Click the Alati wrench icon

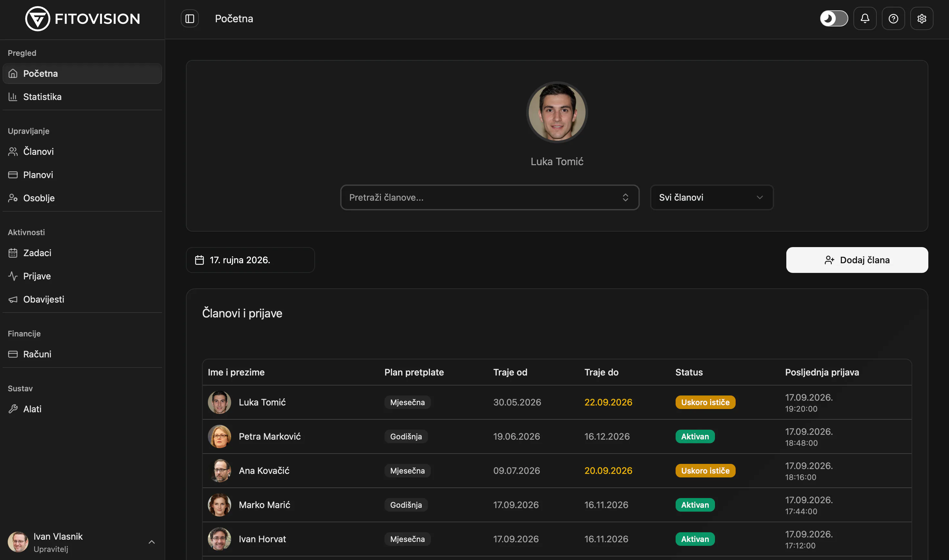[13, 409]
